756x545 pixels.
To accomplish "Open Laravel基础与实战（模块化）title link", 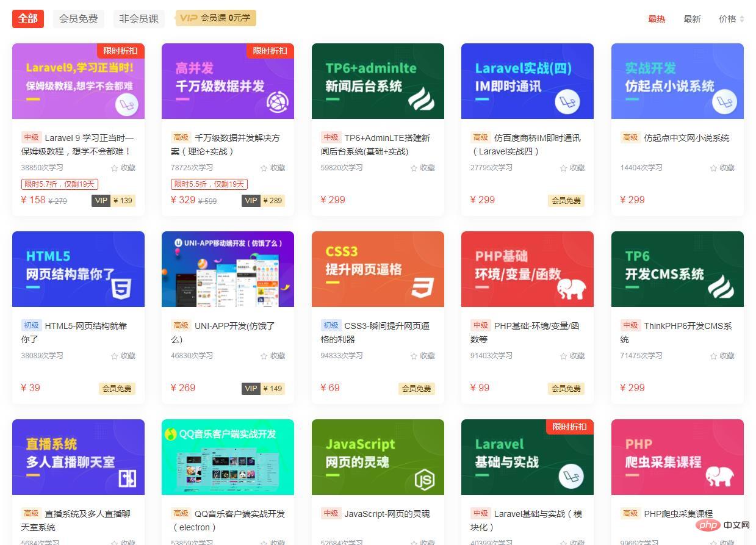I will point(527,521).
